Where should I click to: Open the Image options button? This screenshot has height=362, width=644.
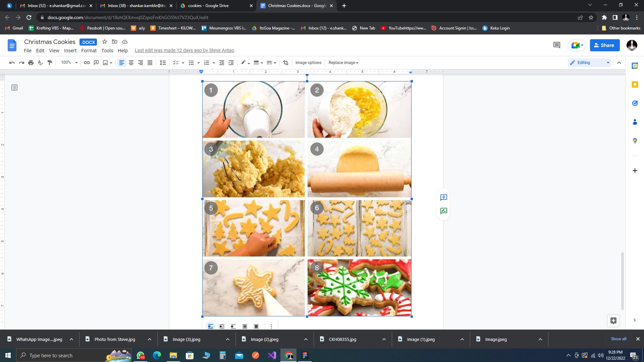click(308, 63)
